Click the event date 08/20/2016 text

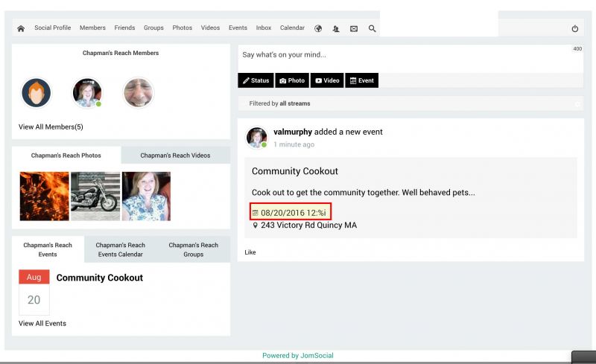(x=293, y=213)
